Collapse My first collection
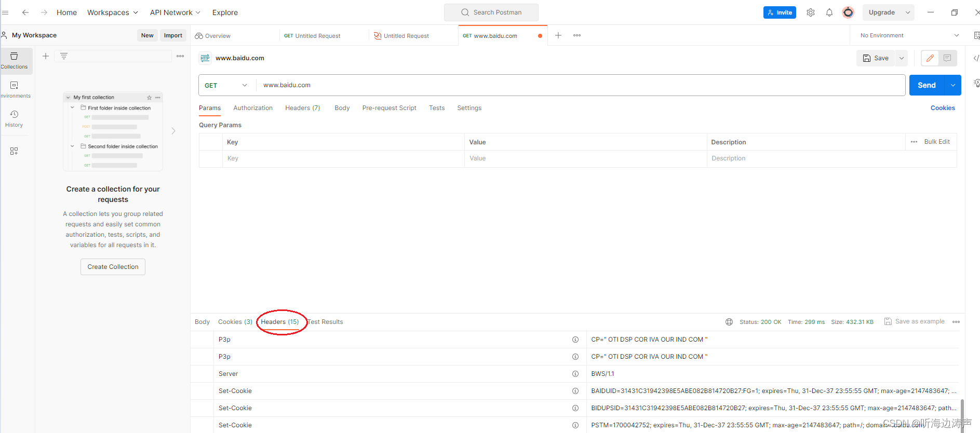Screen dimensions: 980x433 pos(68,98)
